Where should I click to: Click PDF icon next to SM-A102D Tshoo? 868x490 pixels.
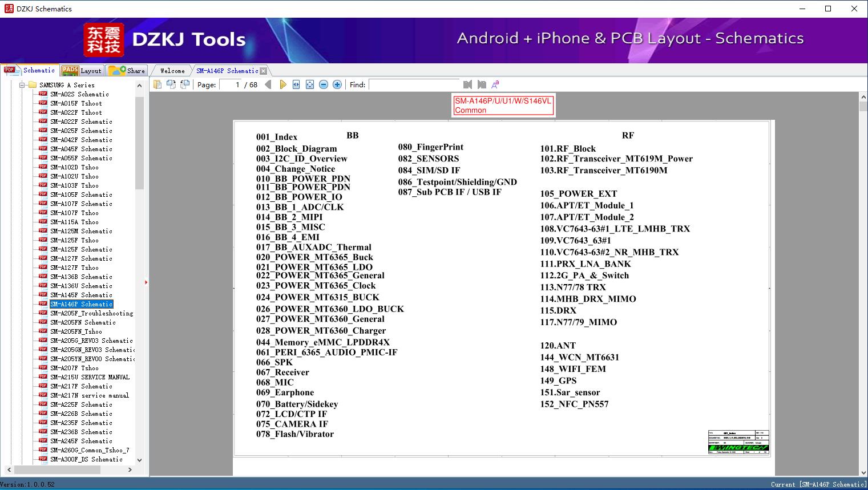[43, 167]
